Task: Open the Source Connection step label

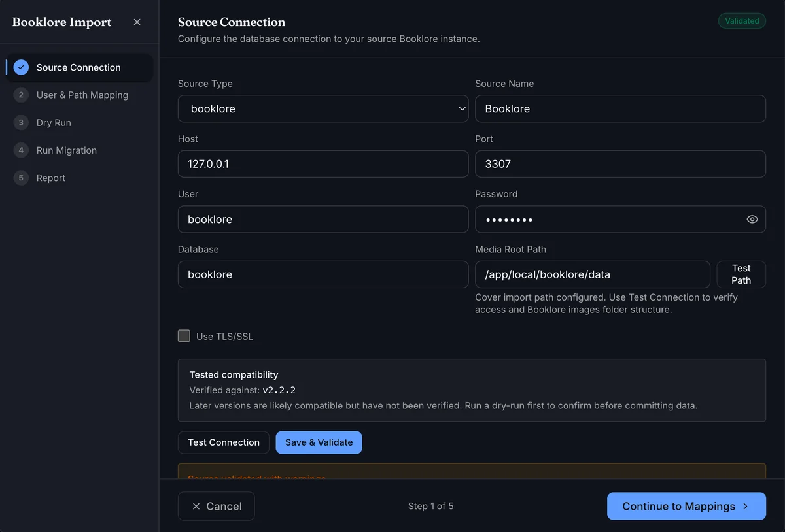Action: [78, 67]
